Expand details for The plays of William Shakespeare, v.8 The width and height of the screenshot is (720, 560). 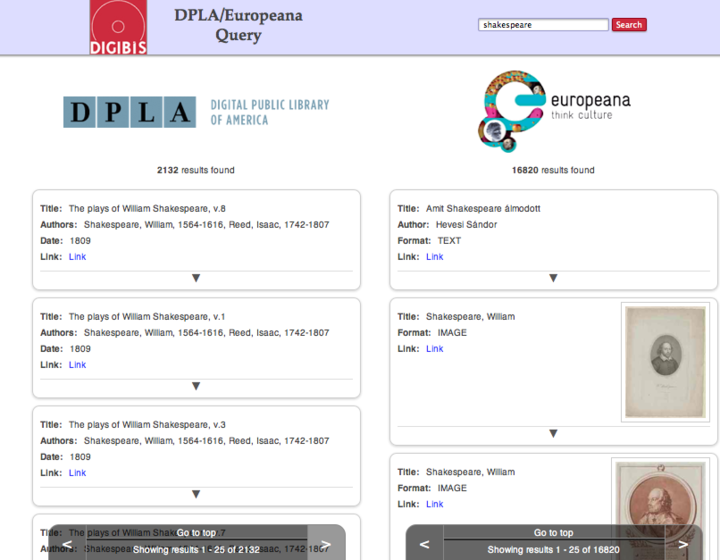point(196,278)
